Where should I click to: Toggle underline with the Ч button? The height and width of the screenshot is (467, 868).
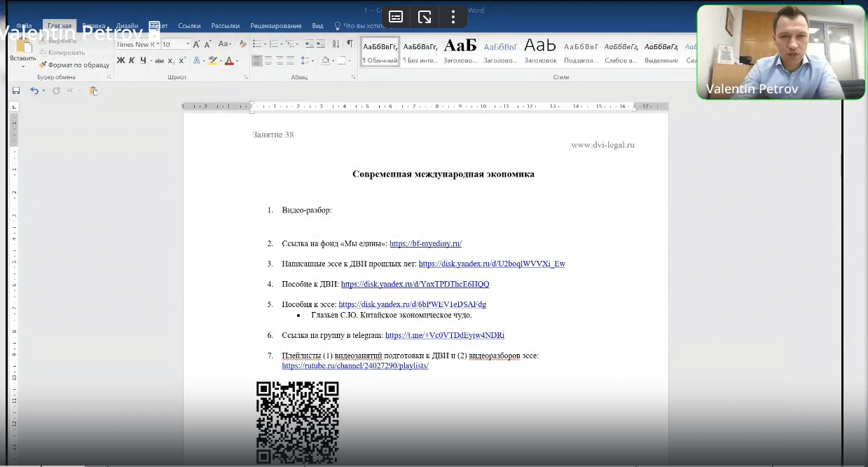pos(142,60)
